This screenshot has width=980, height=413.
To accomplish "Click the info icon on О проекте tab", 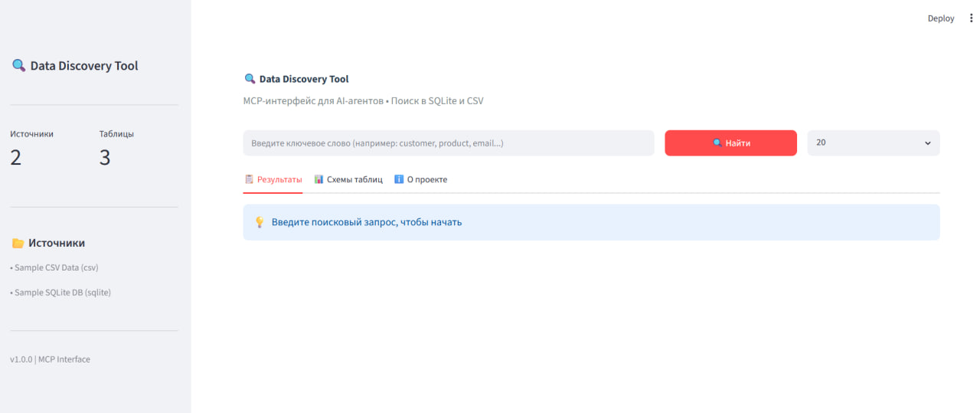I will [x=399, y=179].
